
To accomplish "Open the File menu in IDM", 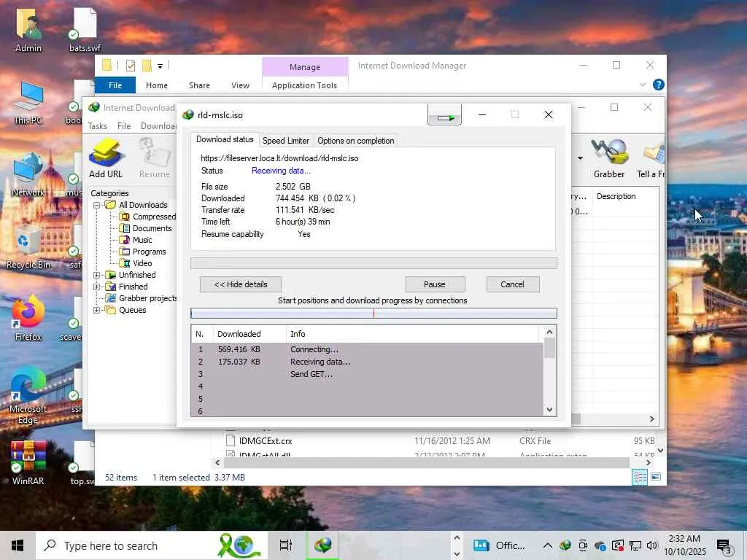I will (x=124, y=126).
